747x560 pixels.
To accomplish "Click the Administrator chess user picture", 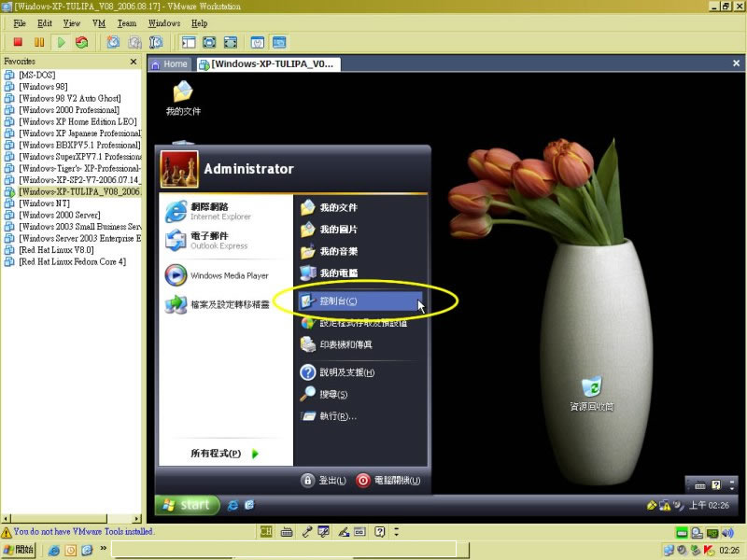I will [x=179, y=169].
